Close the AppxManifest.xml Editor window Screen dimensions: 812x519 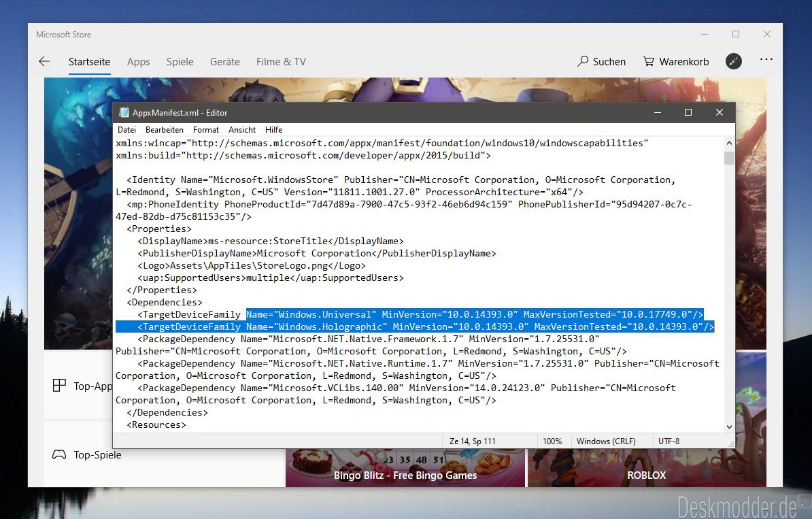720,112
